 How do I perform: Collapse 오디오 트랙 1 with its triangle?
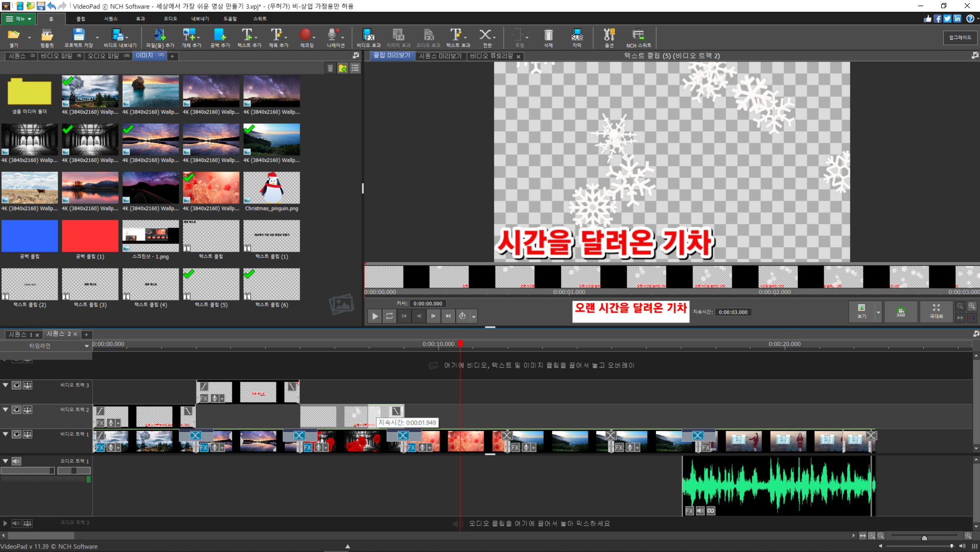6,461
